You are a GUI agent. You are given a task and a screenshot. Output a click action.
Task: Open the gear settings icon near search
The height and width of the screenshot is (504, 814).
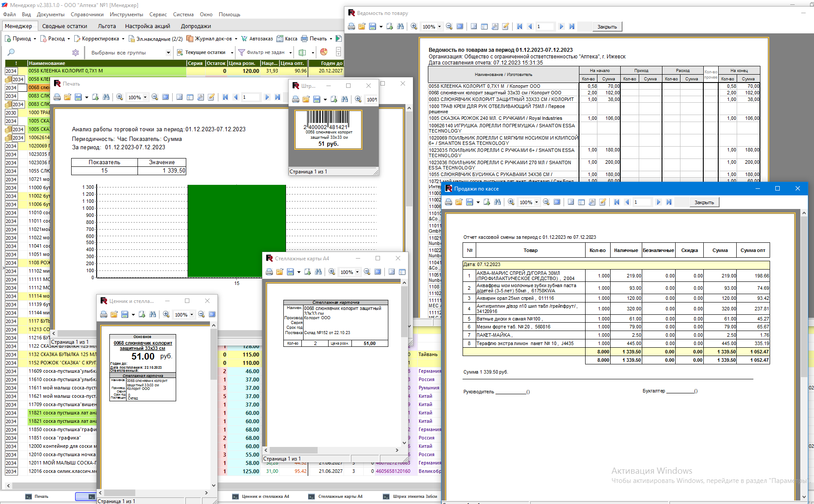pyautogui.click(x=76, y=52)
